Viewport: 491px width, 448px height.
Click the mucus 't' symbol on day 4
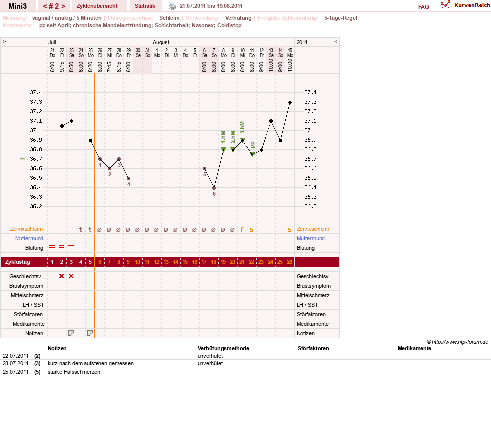pyautogui.click(x=81, y=230)
